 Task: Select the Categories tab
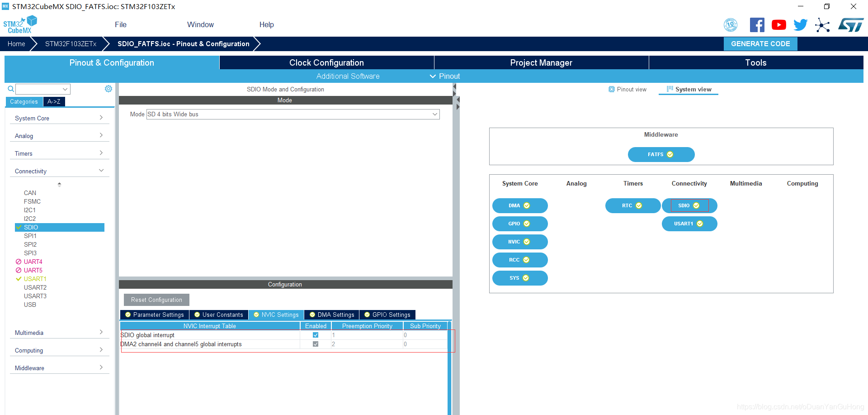pos(24,101)
